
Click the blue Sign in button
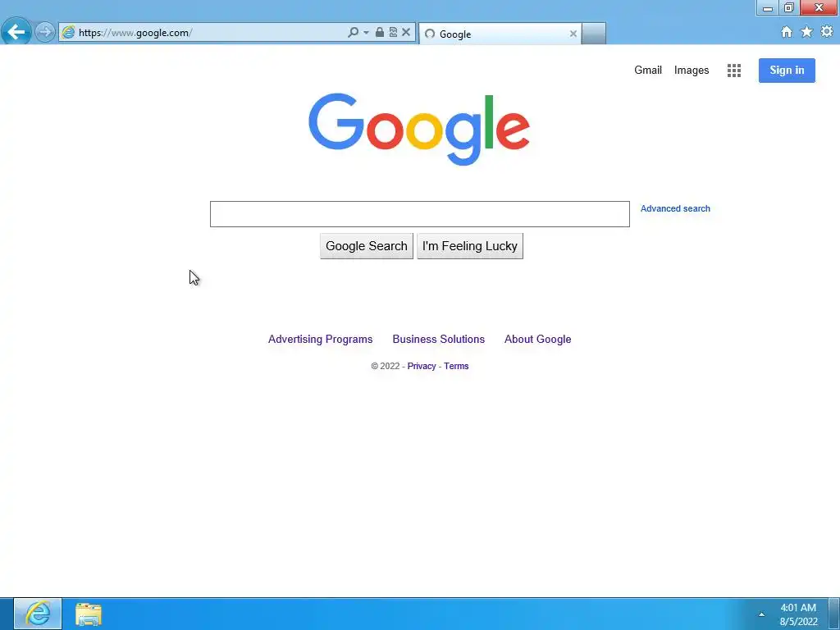pos(787,71)
